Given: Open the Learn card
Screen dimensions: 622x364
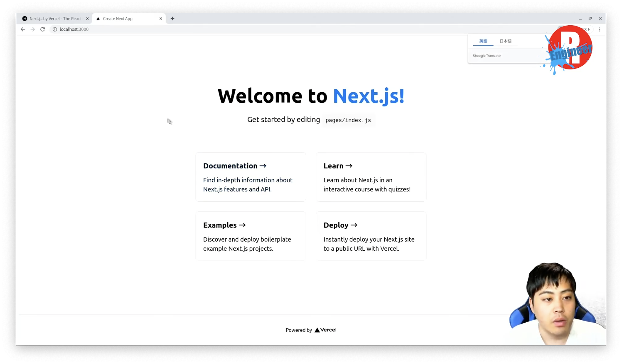Looking at the screenshot, I should click(371, 177).
